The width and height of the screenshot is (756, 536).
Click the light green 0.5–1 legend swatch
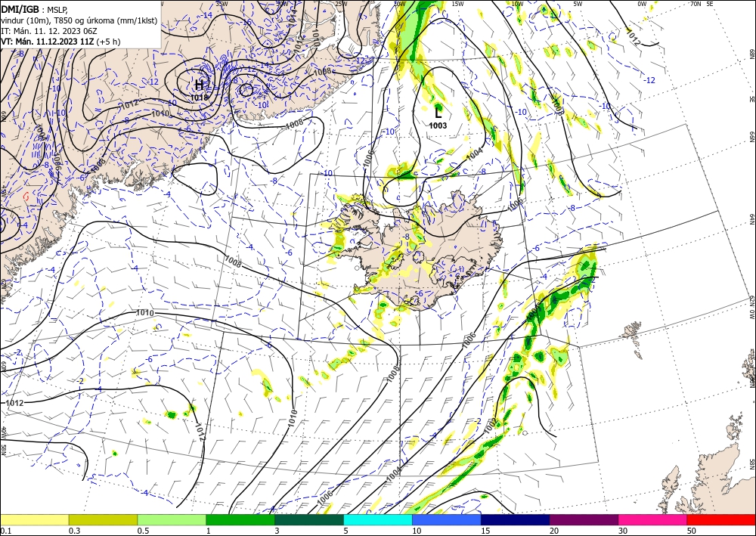click(172, 519)
